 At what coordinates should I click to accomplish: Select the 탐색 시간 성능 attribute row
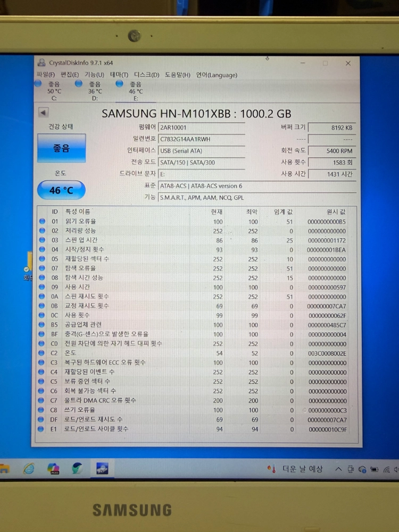click(197, 278)
